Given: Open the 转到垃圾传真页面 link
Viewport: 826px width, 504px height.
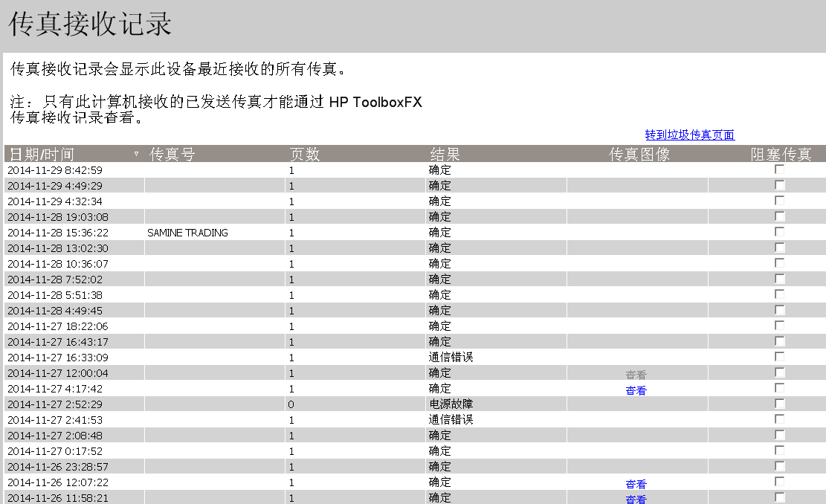Looking at the screenshot, I should click(x=689, y=135).
